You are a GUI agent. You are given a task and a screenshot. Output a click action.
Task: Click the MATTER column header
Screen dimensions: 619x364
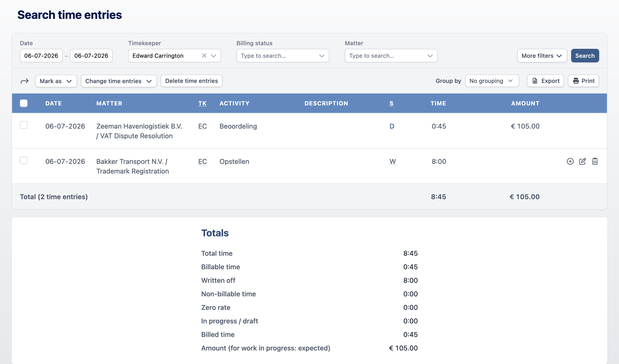click(x=109, y=103)
